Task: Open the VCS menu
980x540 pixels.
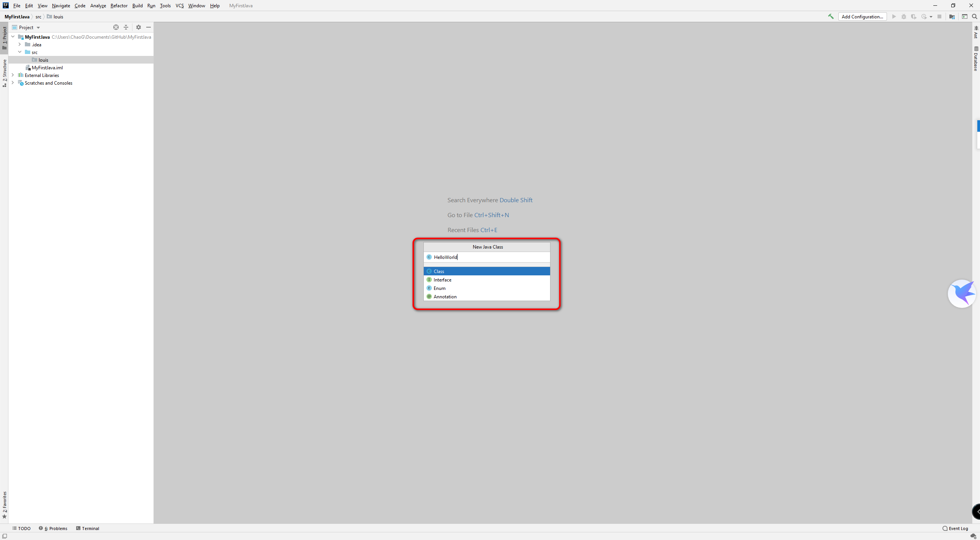Action: (x=180, y=5)
